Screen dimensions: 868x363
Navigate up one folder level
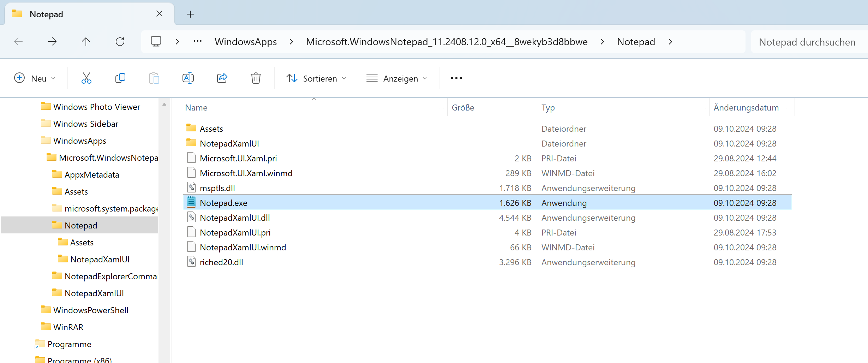[86, 42]
